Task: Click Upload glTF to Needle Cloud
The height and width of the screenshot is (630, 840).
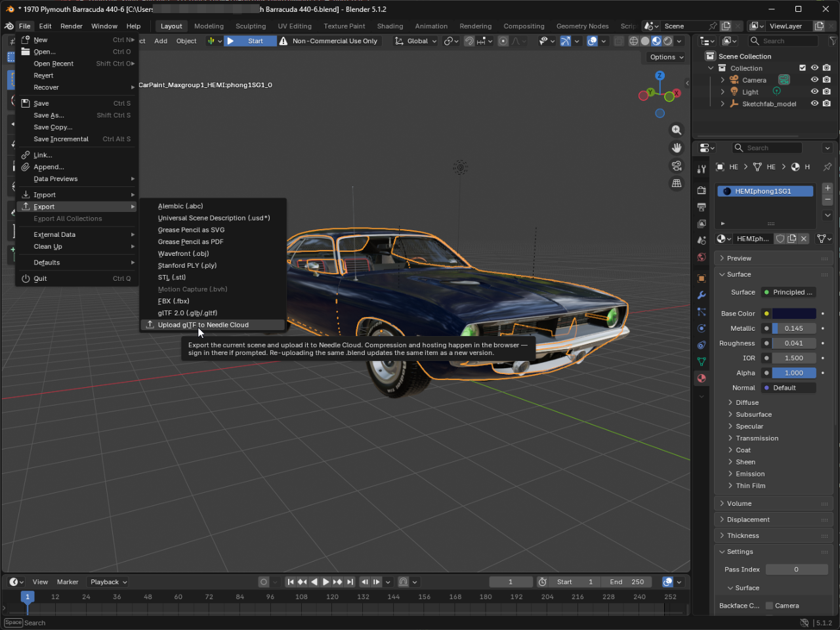Action: tap(213, 325)
